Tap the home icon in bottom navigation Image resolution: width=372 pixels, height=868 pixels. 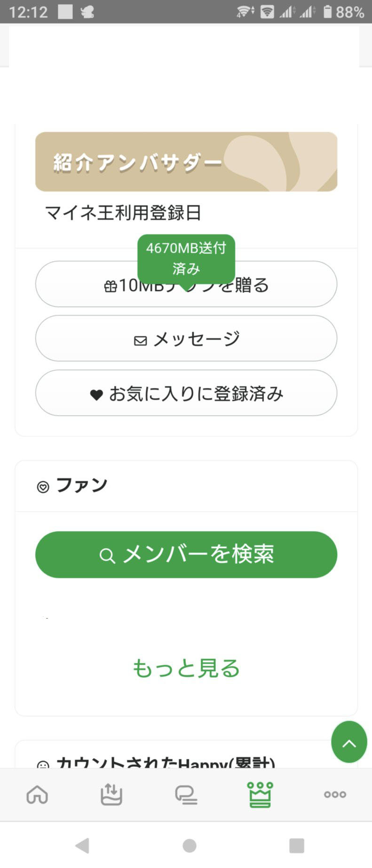[37, 795]
